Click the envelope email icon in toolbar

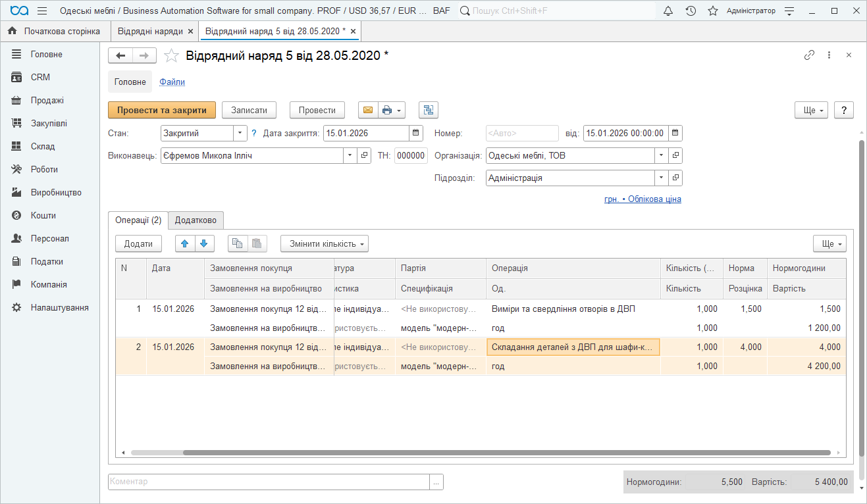click(368, 110)
